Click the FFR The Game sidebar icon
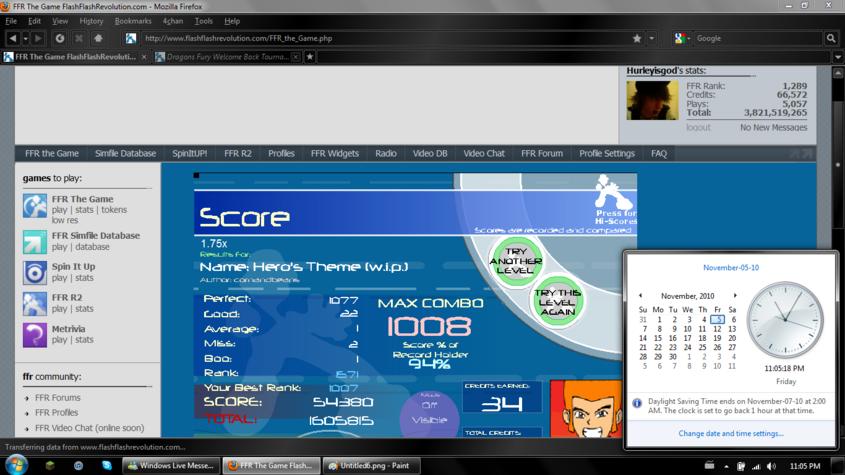Image resolution: width=845 pixels, height=475 pixels. tap(34, 206)
